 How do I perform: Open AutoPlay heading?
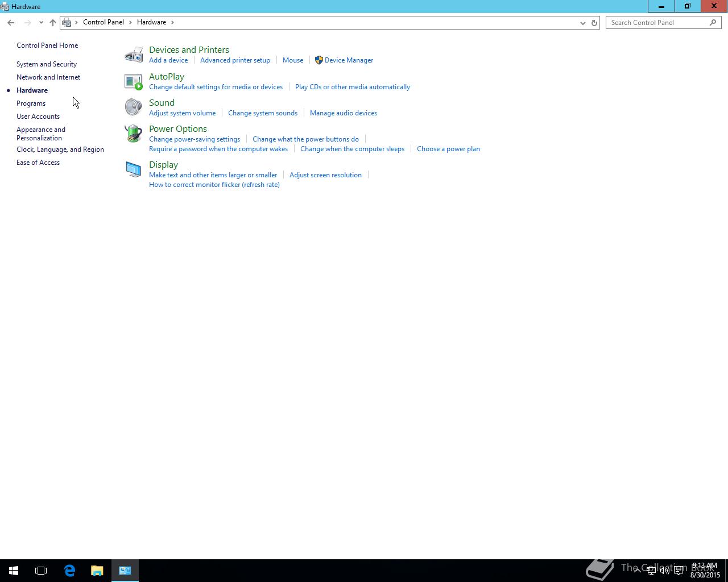coord(167,77)
